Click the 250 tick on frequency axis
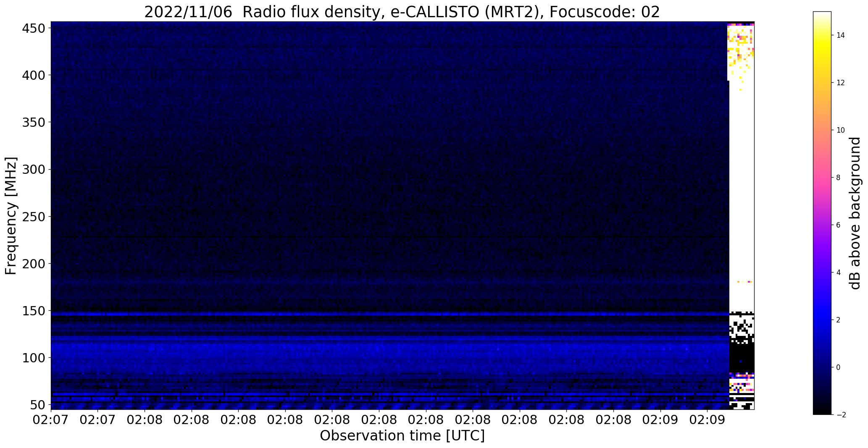This screenshot has width=868, height=448. click(x=33, y=216)
